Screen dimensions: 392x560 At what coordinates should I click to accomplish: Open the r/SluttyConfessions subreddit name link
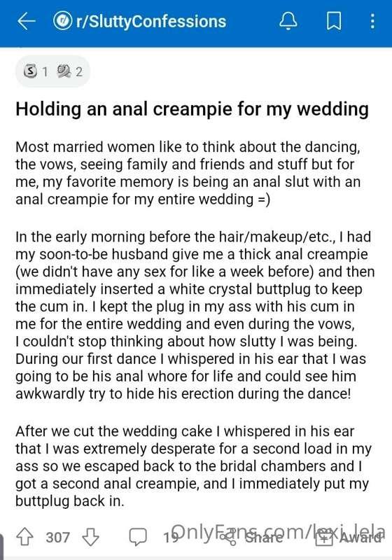(x=151, y=22)
